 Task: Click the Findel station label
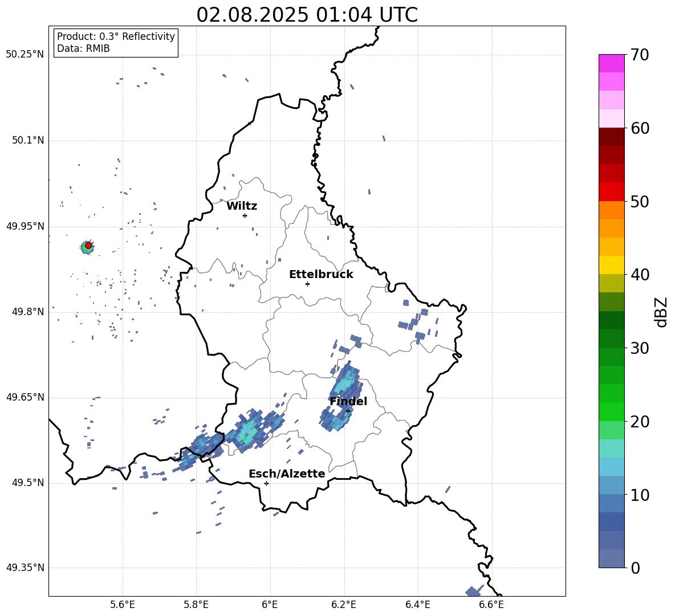348,401
